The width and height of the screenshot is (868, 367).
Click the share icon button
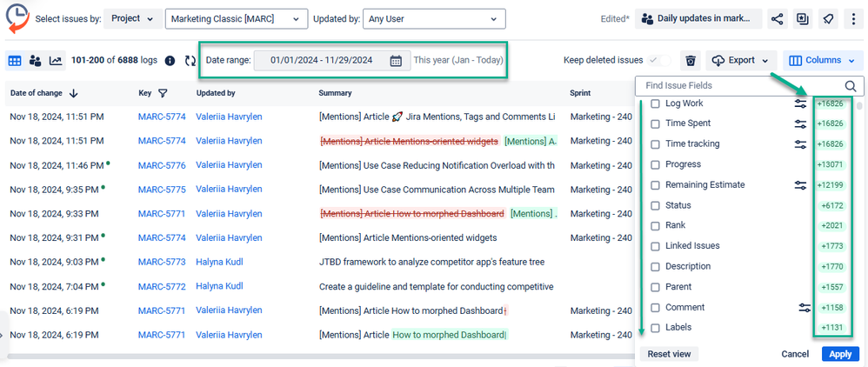pyautogui.click(x=778, y=19)
